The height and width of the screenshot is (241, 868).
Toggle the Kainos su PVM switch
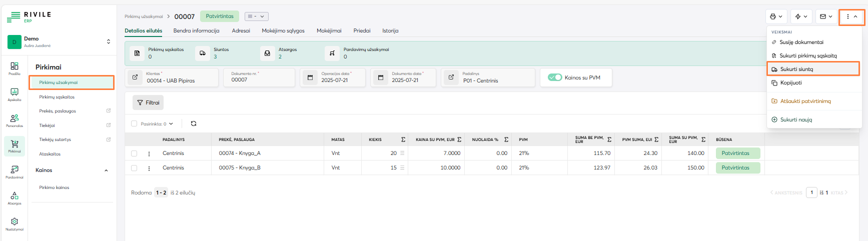tap(555, 77)
